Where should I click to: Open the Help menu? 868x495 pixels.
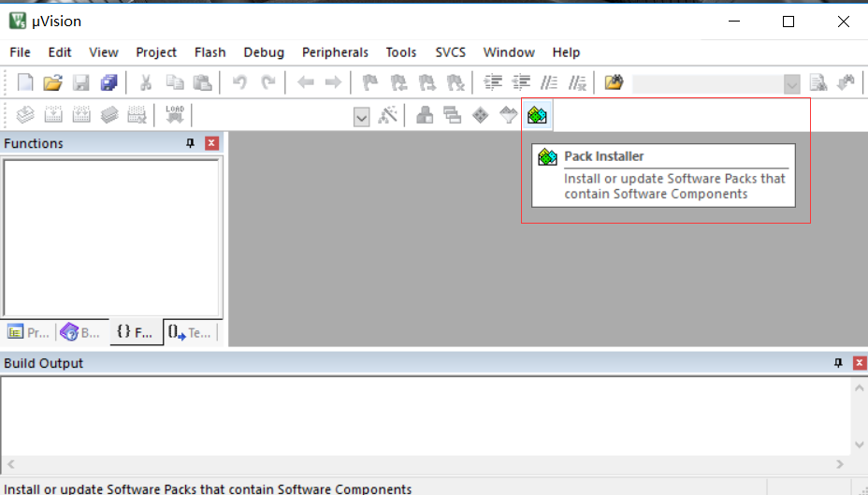566,52
